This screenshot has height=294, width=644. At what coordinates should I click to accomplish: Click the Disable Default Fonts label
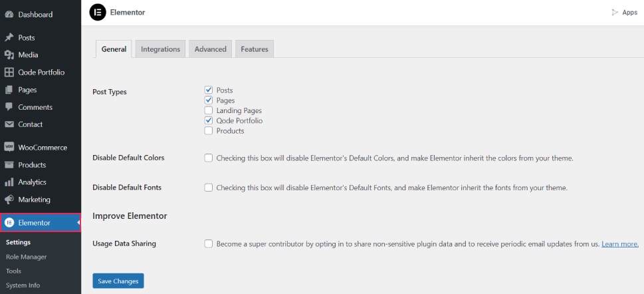coord(127,188)
